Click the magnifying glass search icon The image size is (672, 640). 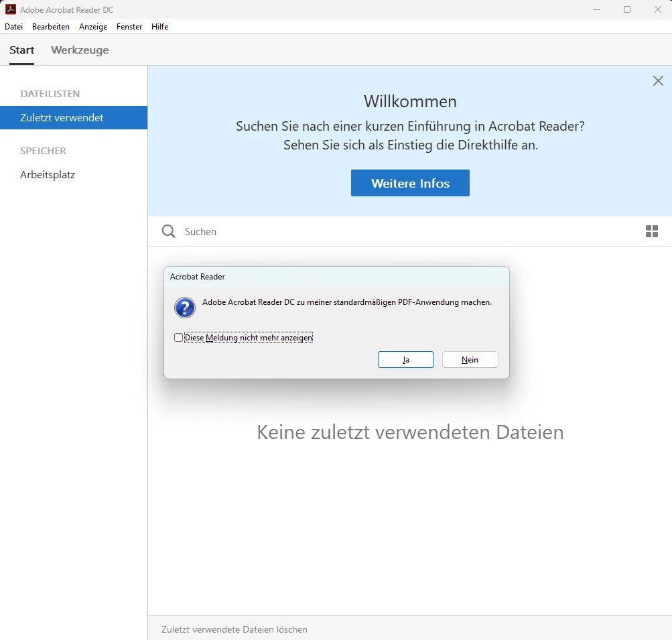(168, 231)
